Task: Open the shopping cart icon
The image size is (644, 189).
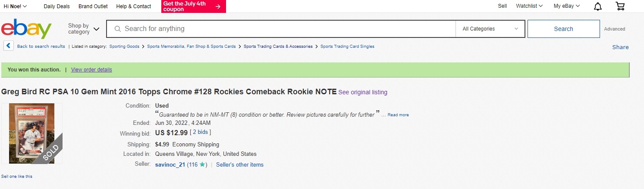Action: 620,6
